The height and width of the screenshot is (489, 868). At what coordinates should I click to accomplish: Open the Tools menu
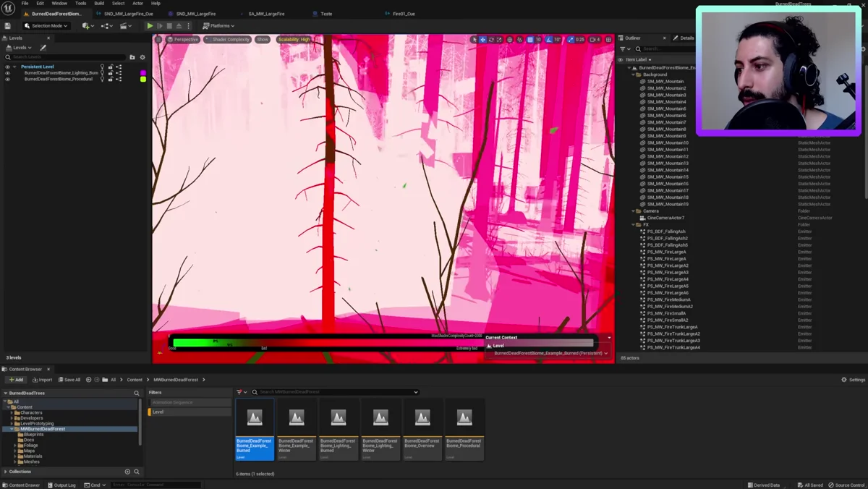pyautogui.click(x=80, y=3)
